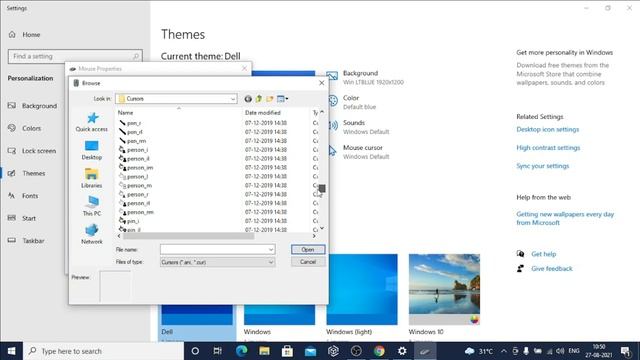Click the horizontal scrollbar in file list
The width and height of the screenshot is (640, 360).
pos(189,236)
